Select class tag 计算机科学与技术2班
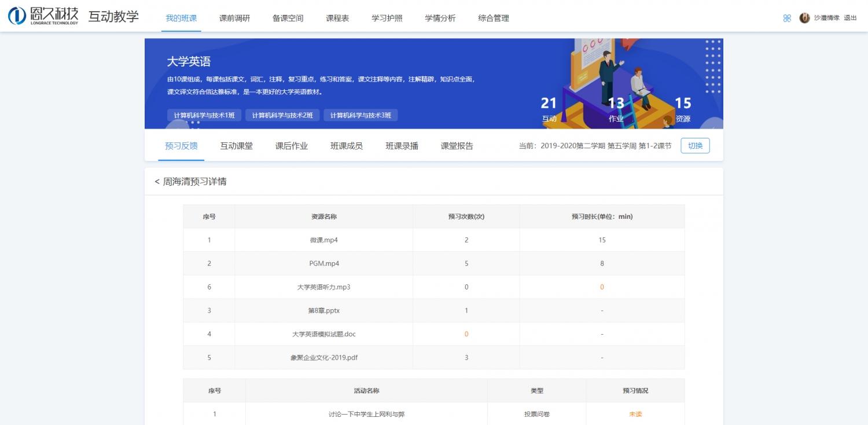The width and height of the screenshot is (868, 425). (282, 115)
